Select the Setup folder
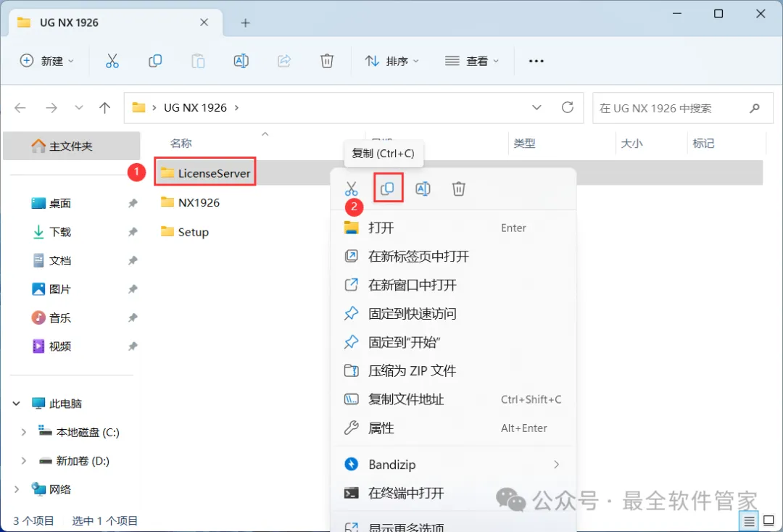Screen dimensions: 783x532 click(185, 231)
